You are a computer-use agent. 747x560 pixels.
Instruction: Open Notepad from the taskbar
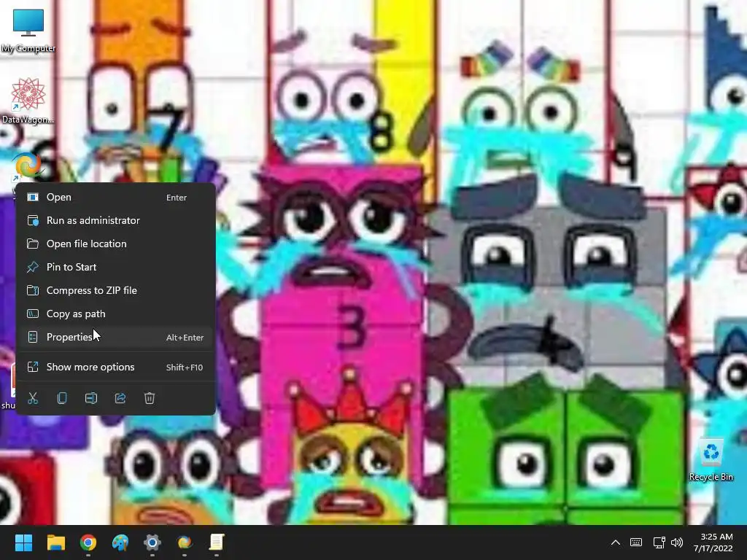pyautogui.click(x=217, y=542)
